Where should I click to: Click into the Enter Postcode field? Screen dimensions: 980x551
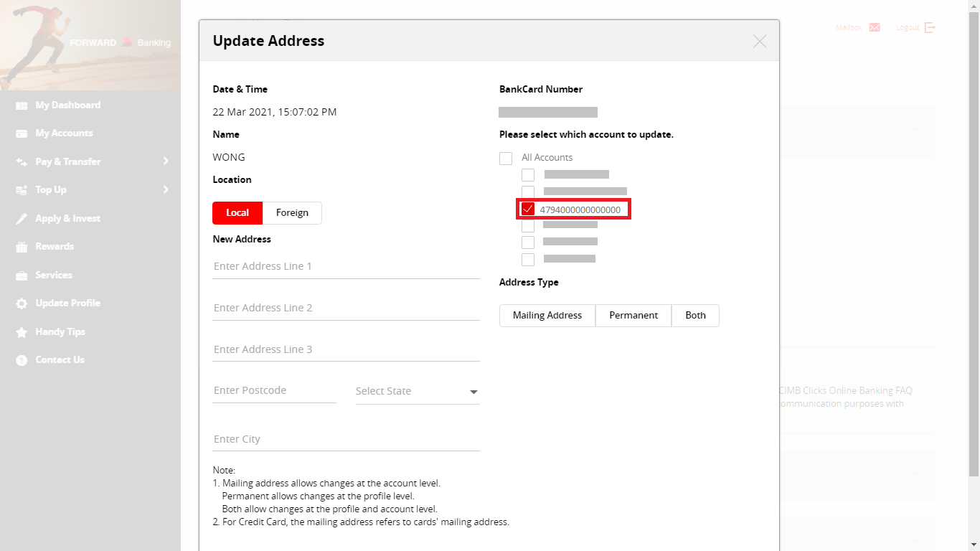(x=274, y=391)
